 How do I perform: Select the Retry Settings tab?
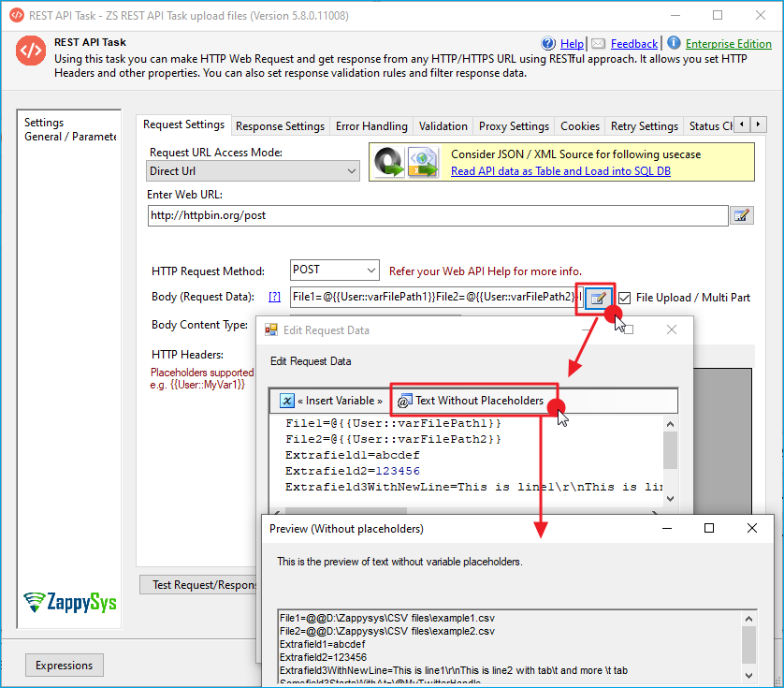(644, 126)
